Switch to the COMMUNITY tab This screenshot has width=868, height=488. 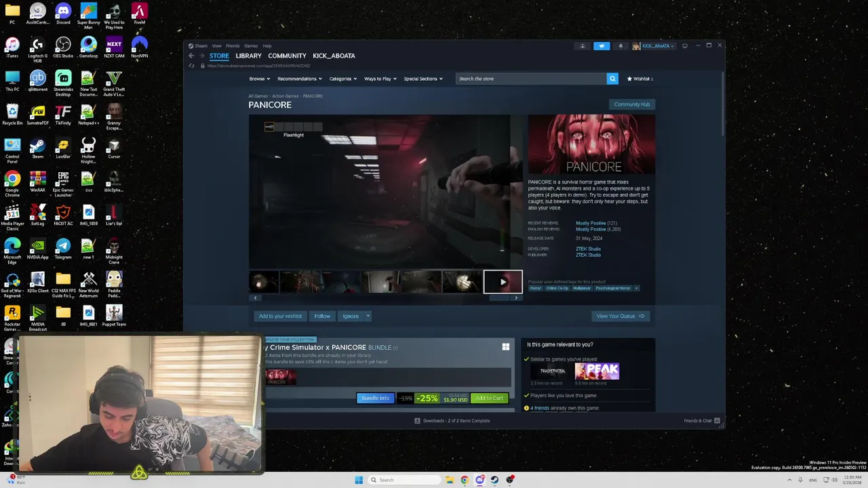tap(287, 56)
